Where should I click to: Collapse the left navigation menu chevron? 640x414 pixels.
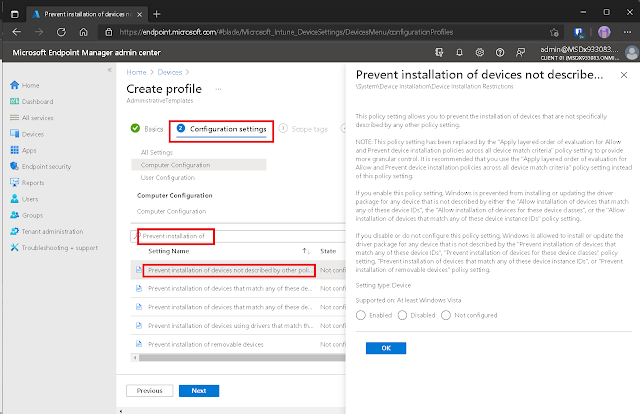tap(110, 72)
